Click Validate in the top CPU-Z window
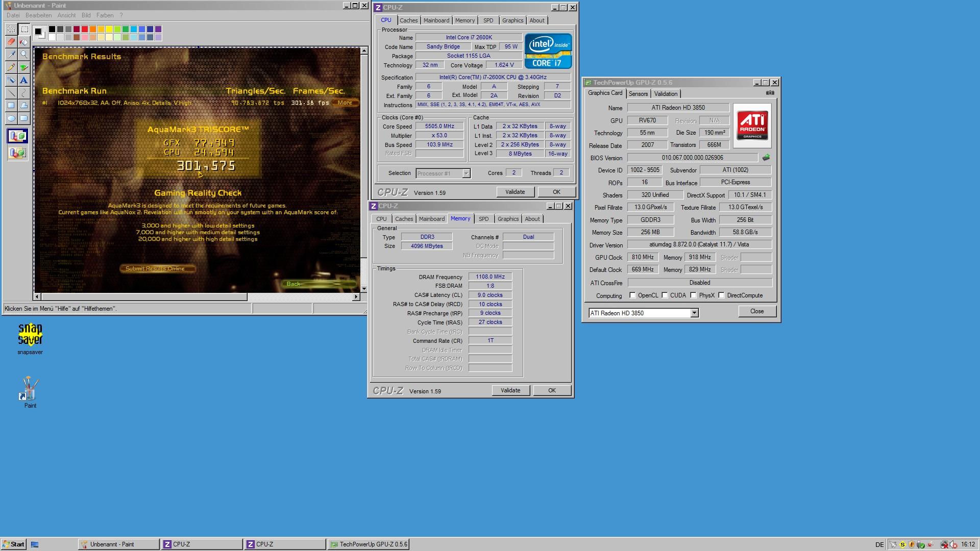Screen dimensions: 980x551 tap(515, 192)
